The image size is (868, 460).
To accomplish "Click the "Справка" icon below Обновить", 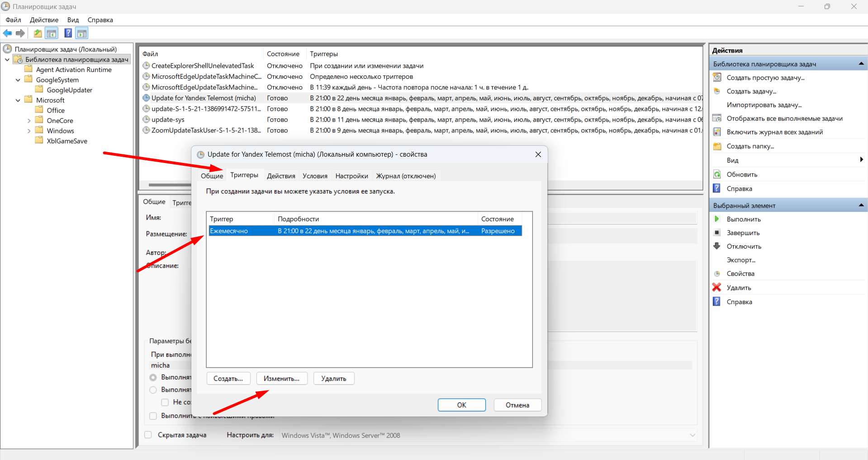I will 717,188.
